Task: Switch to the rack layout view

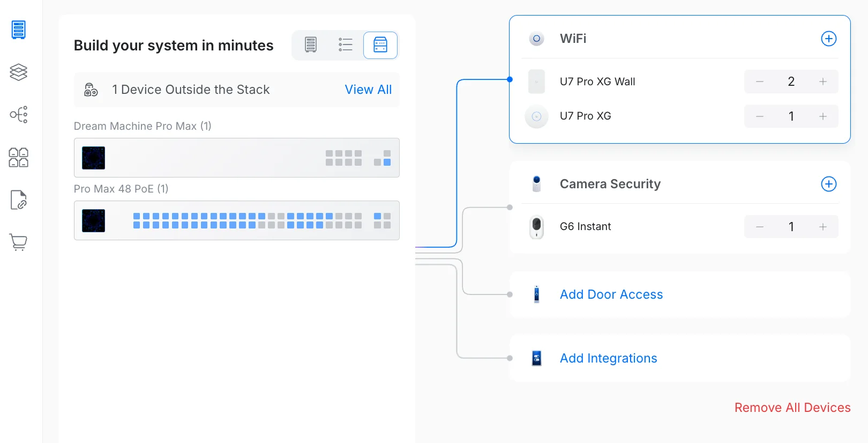Action: point(311,45)
